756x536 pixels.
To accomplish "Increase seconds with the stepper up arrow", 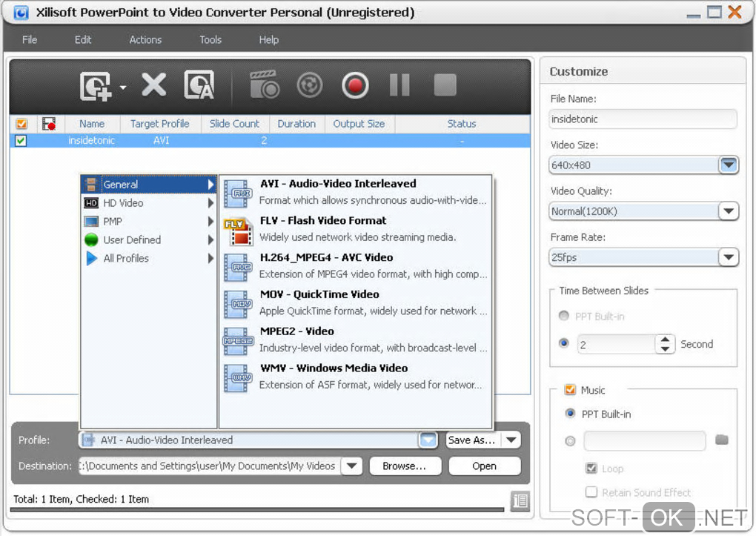I will (x=666, y=339).
